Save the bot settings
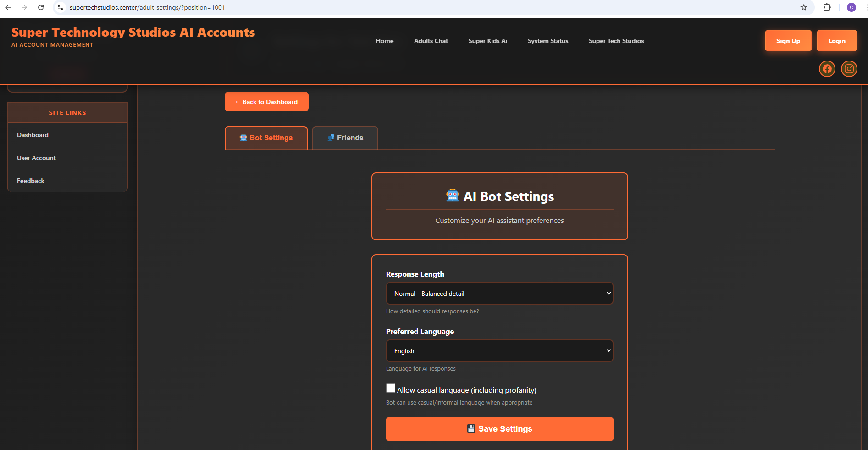The image size is (868, 450). pos(499,429)
